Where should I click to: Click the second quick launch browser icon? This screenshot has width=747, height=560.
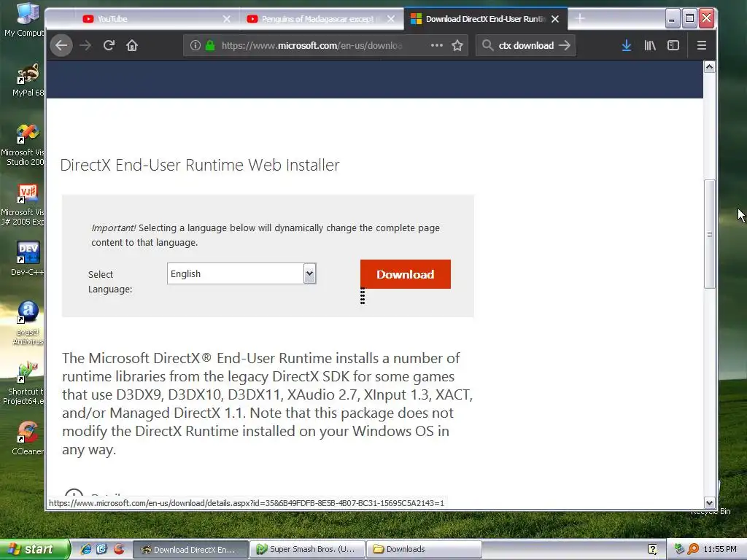(x=102, y=549)
